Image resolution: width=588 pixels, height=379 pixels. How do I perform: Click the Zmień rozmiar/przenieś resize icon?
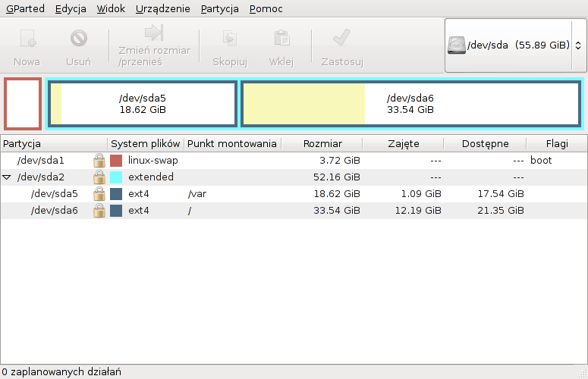[x=154, y=33]
